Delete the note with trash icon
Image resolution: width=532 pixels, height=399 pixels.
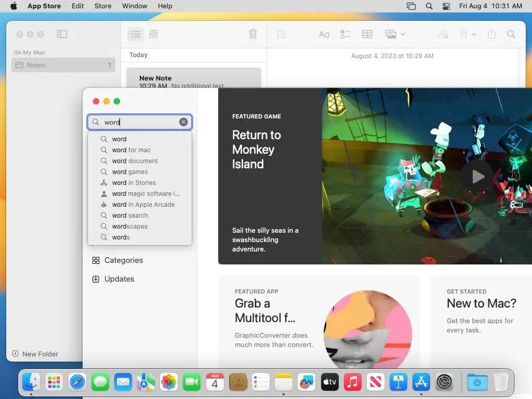[253, 34]
